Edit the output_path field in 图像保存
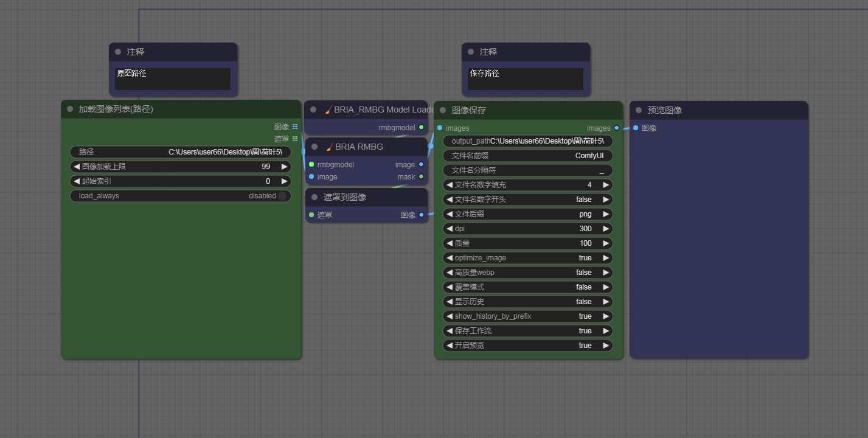This screenshot has width=868, height=438. [528, 141]
